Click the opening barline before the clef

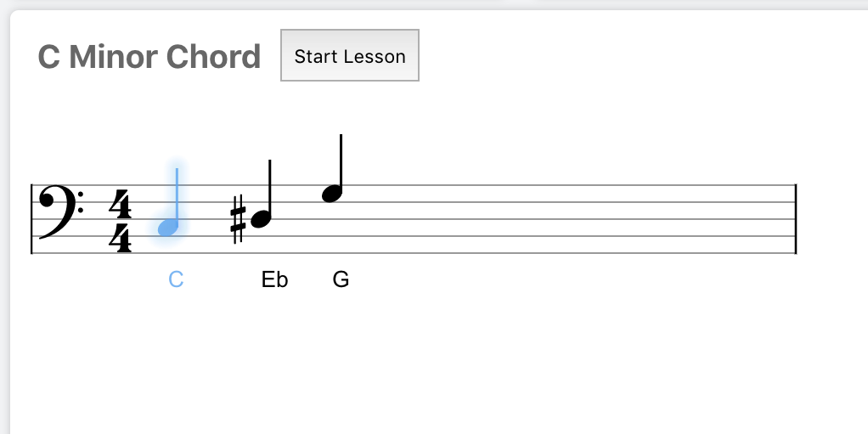pos(31,219)
